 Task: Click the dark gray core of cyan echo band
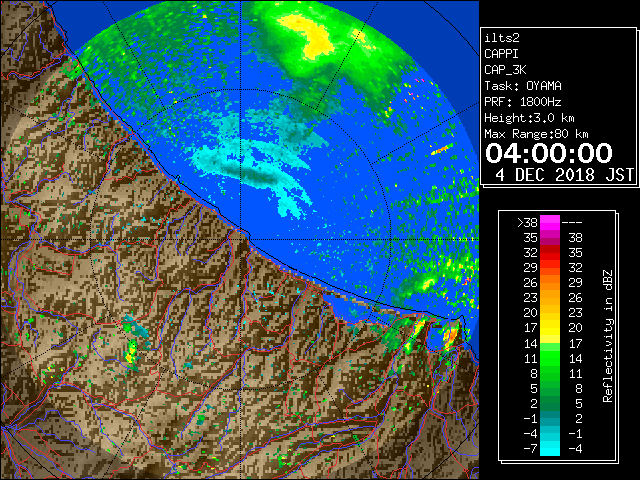[x=252, y=174]
